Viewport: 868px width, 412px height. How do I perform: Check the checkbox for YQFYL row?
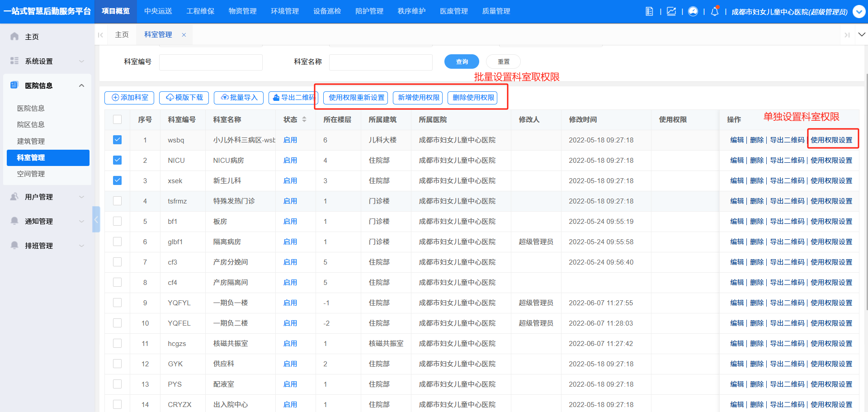[x=117, y=303]
